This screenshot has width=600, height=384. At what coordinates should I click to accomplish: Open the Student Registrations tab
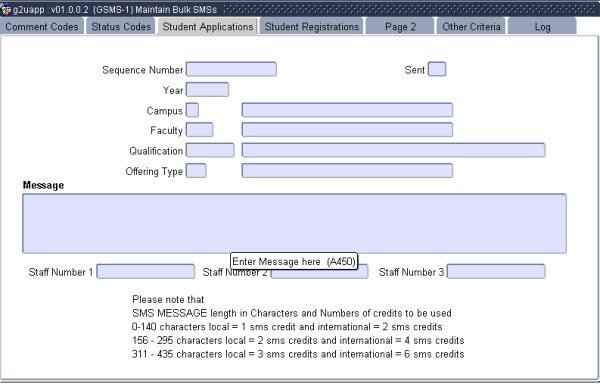point(312,27)
